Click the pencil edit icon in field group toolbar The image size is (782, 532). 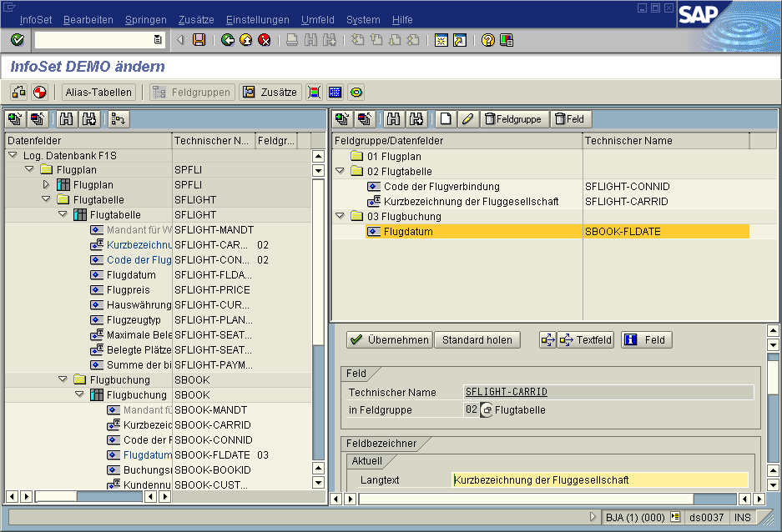coord(467,119)
